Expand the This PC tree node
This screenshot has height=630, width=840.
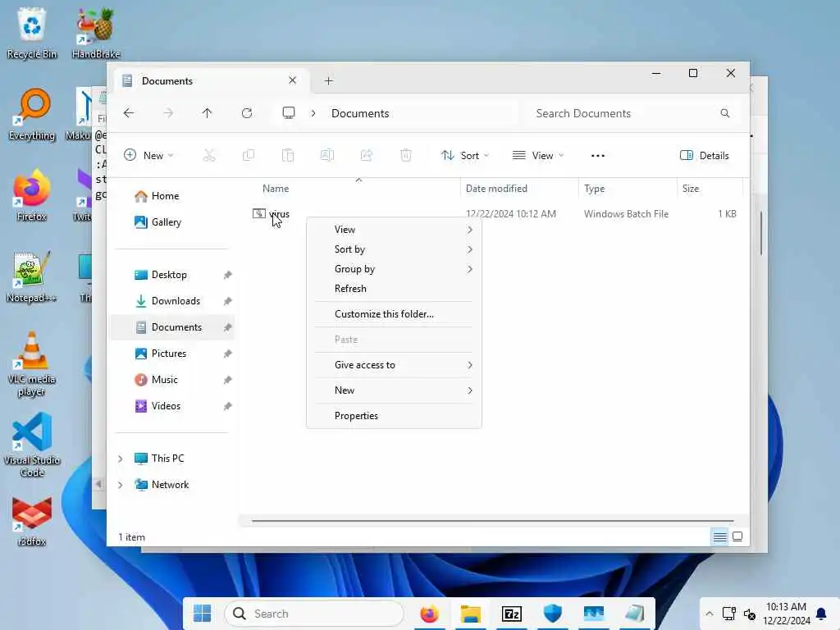[x=120, y=459]
